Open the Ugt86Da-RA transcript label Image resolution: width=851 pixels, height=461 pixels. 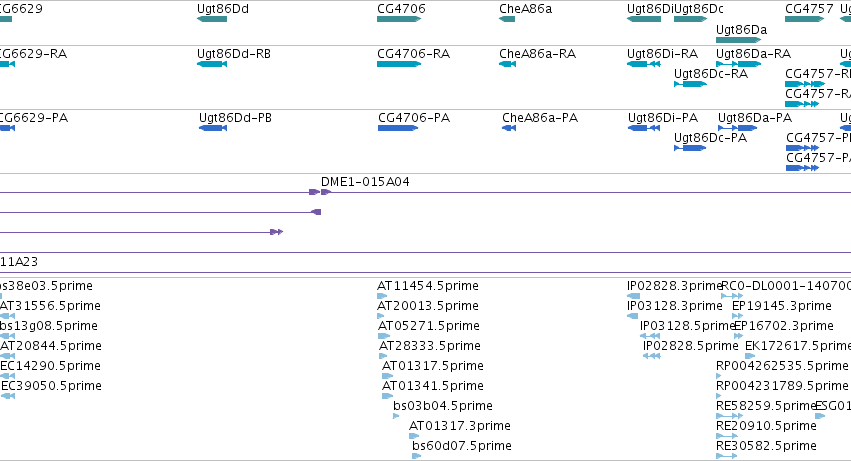pyautogui.click(x=753, y=54)
